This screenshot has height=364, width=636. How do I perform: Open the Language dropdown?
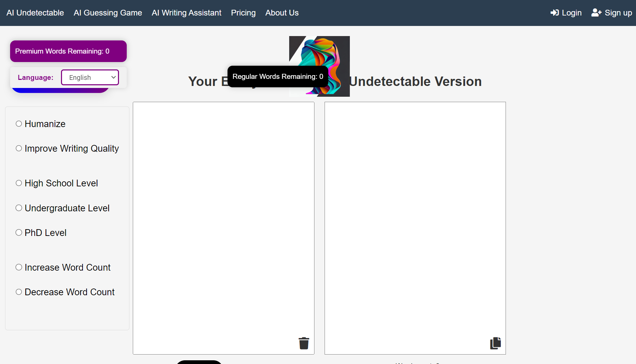90,77
